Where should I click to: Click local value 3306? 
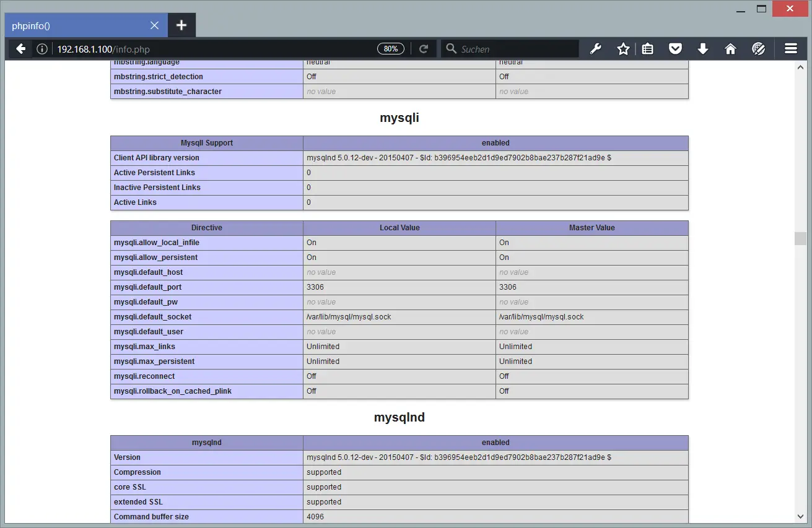315,287
